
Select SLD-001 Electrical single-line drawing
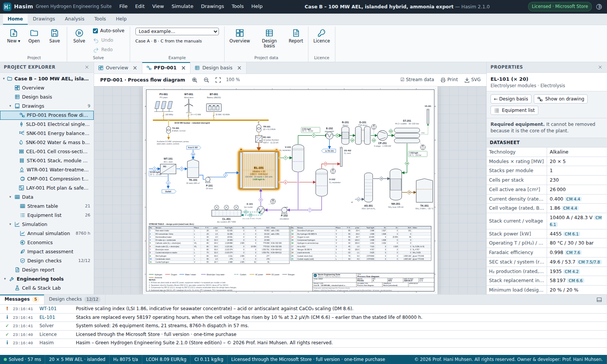[x=47, y=124]
